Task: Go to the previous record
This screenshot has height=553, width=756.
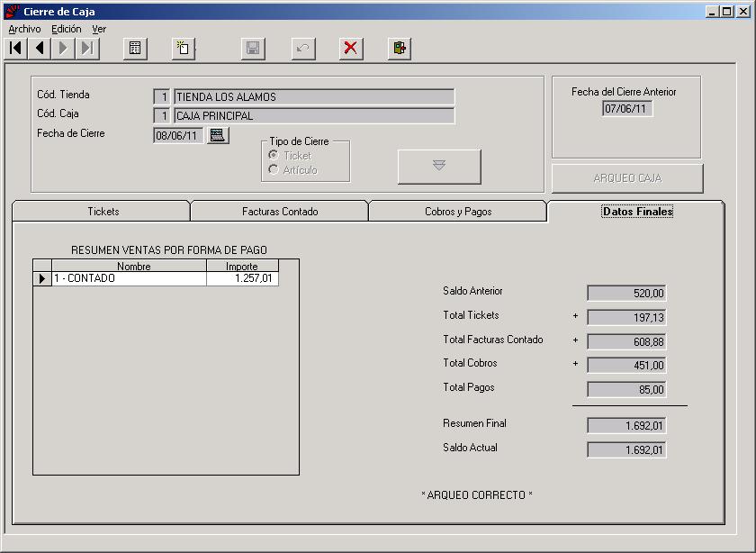Action: [x=40, y=49]
